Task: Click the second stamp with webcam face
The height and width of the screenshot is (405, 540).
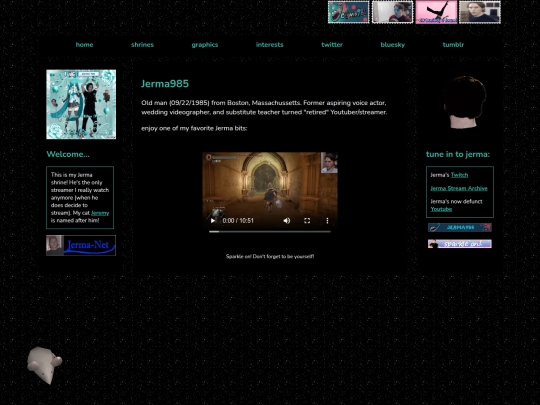Action: (x=392, y=12)
